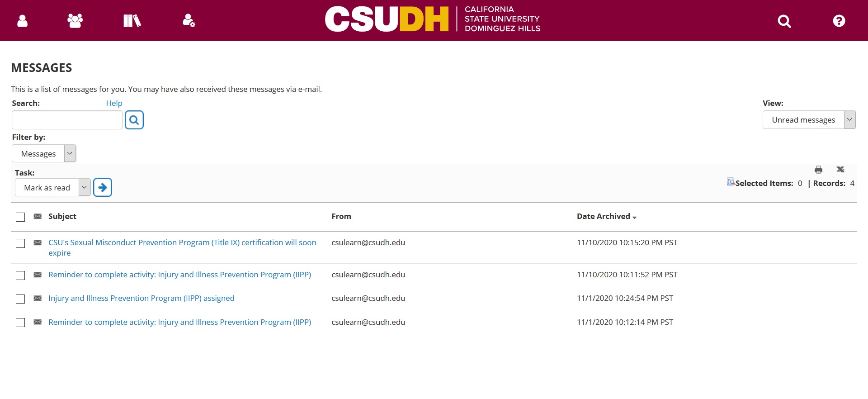Click envelope icon for Sexual Misconduct Prevention message
The height and width of the screenshot is (399, 868).
click(x=38, y=242)
